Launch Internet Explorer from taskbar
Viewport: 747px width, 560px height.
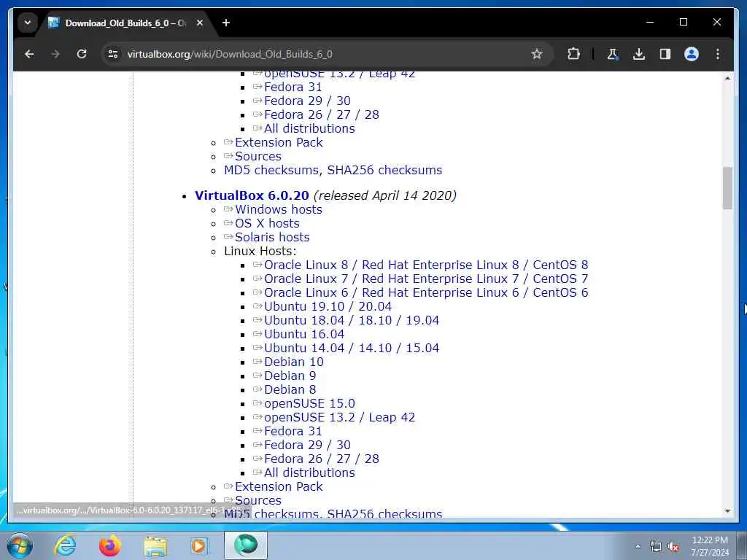65,545
